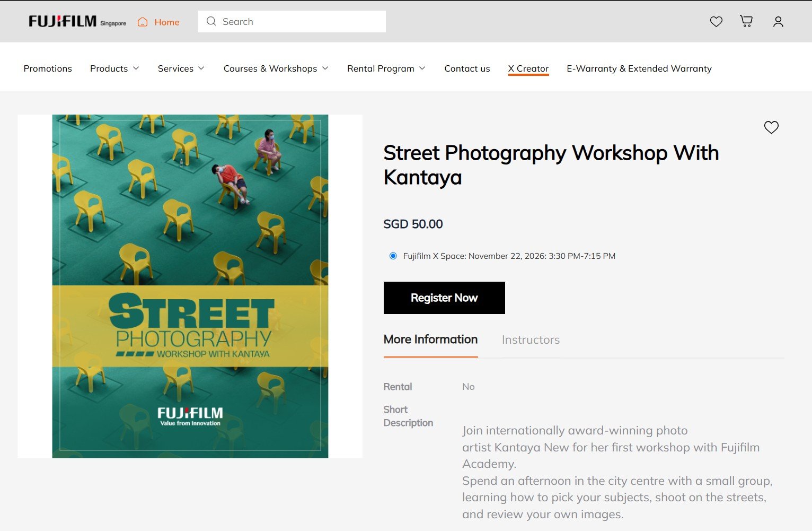Open the wishlist heart icon in header
This screenshot has height=531, width=812.
point(716,22)
